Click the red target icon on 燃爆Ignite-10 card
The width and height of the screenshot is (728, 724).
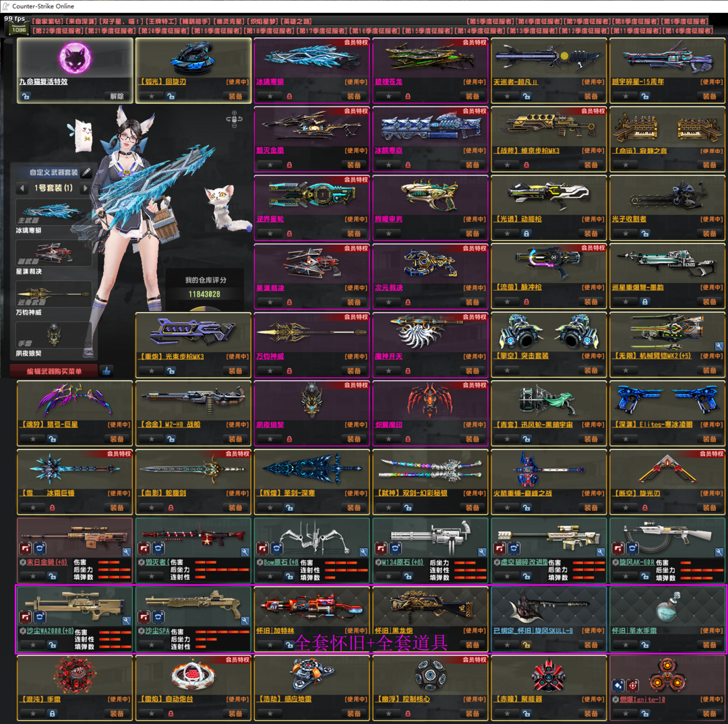[x=632, y=686]
